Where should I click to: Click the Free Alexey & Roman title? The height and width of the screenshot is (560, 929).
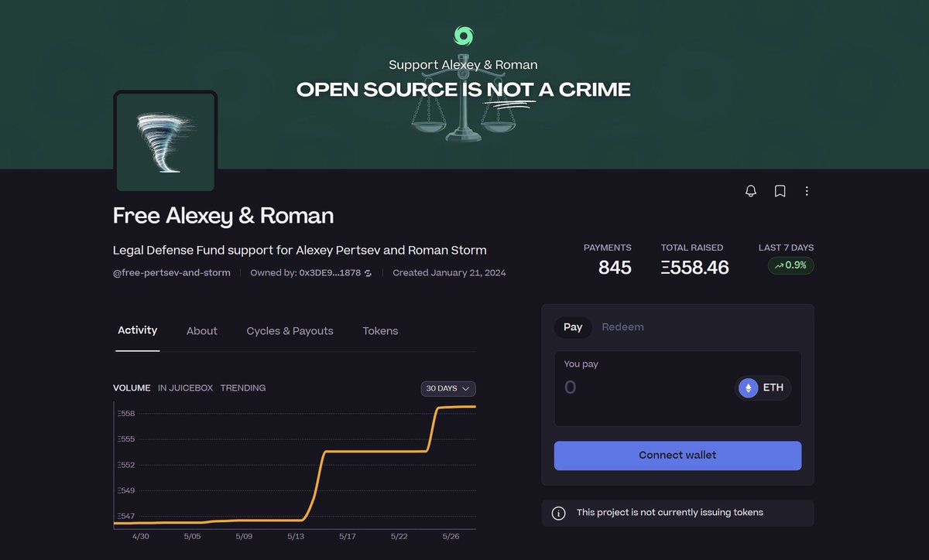(224, 215)
